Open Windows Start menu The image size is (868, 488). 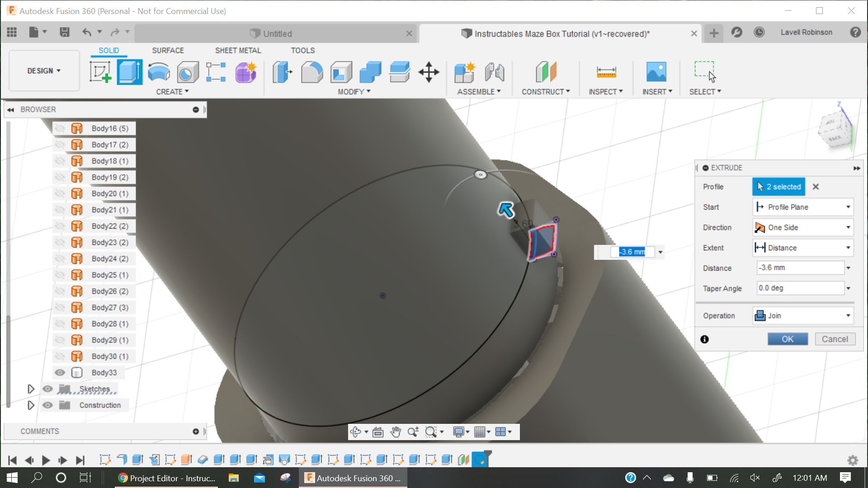pos(12,478)
